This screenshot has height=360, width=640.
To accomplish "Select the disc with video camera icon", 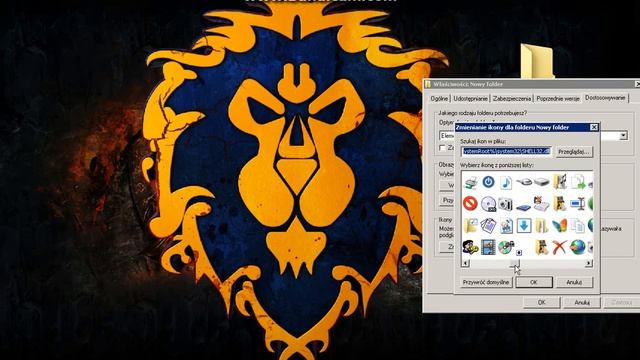I will point(506,247).
